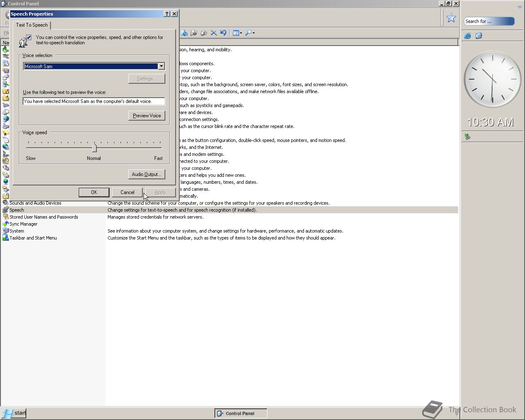Image resolution: width=525 pixels, height=420 pixels.
Task: Select 'Taskbar and Start Menu' entry
Action: (x=33, y=238)
